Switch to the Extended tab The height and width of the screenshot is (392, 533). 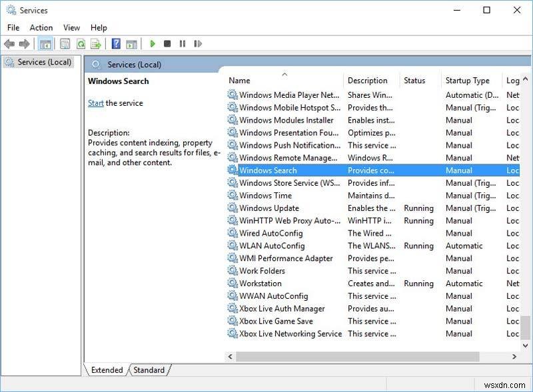click(106, 370)
